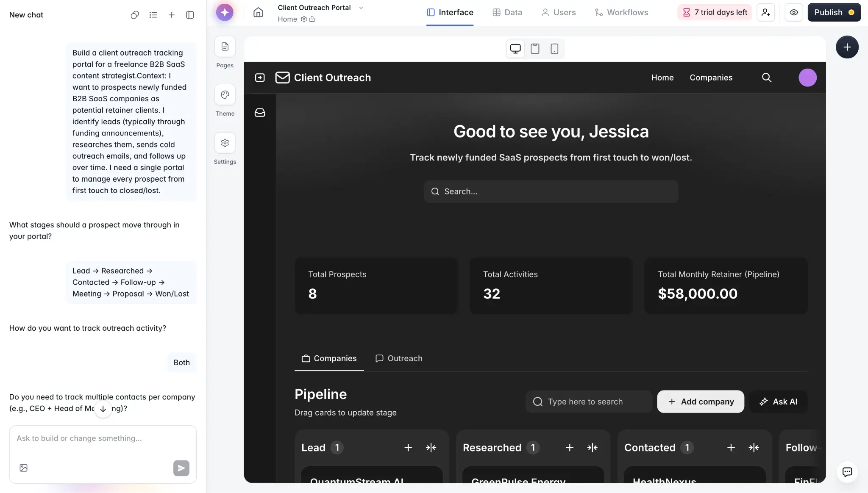868x493 pixels.
Task: Collapse the Lead pipeline column
Action: [x=431, y=447]
